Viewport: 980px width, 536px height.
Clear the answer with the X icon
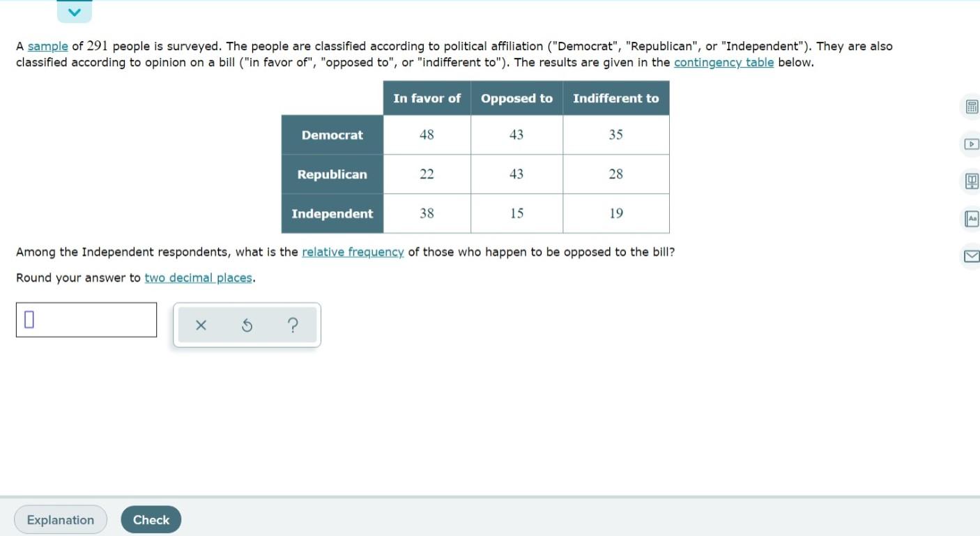tap(201, 325)
